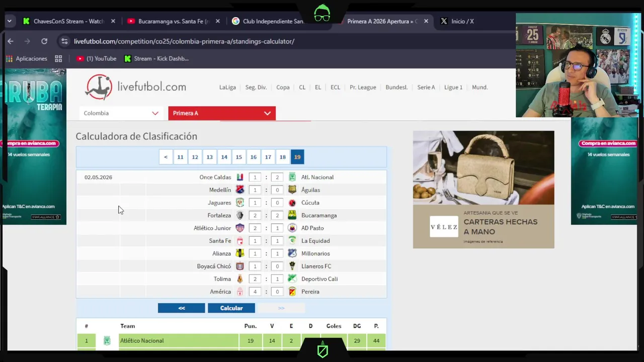Open LaLiga in top navigation
644x362 pixels.
(227, 87)
